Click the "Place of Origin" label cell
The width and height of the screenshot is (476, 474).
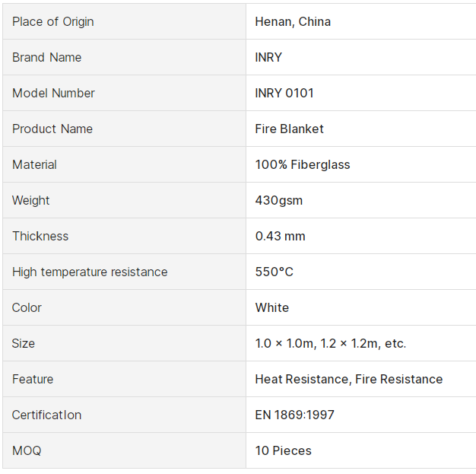point(53,21)
